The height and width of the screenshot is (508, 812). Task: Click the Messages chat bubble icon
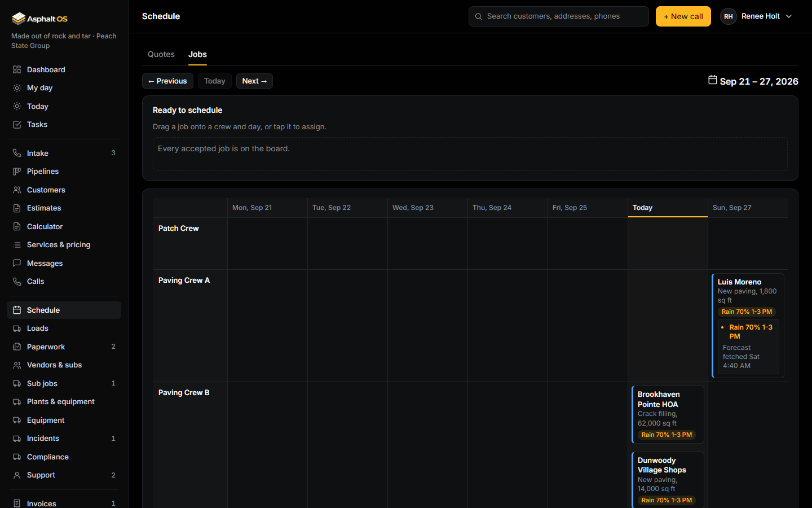tap(17, 263)
